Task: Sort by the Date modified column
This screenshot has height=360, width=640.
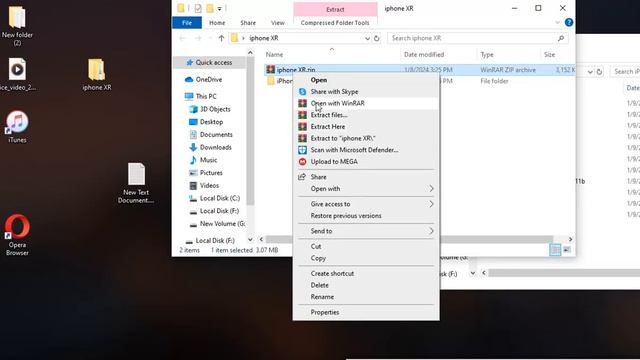Action: [424, 54]
